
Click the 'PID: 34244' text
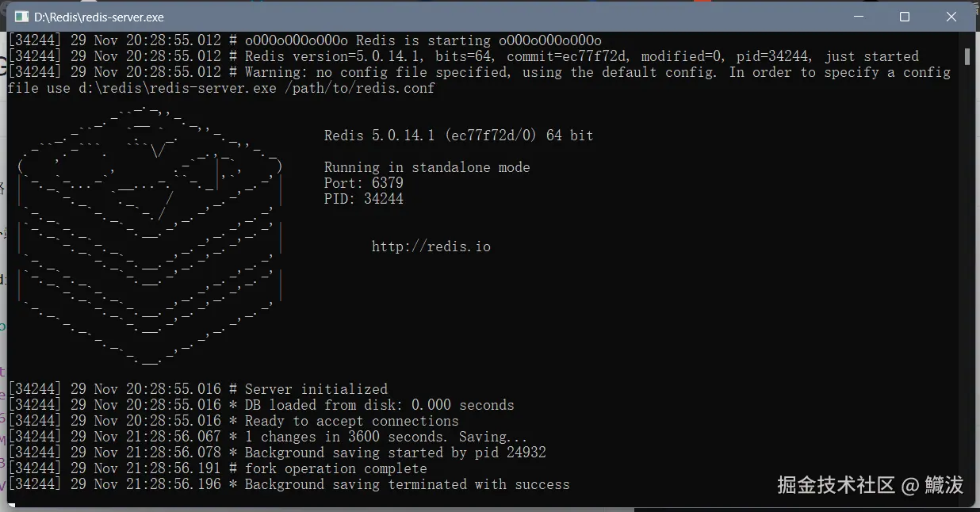coord(364,199)
